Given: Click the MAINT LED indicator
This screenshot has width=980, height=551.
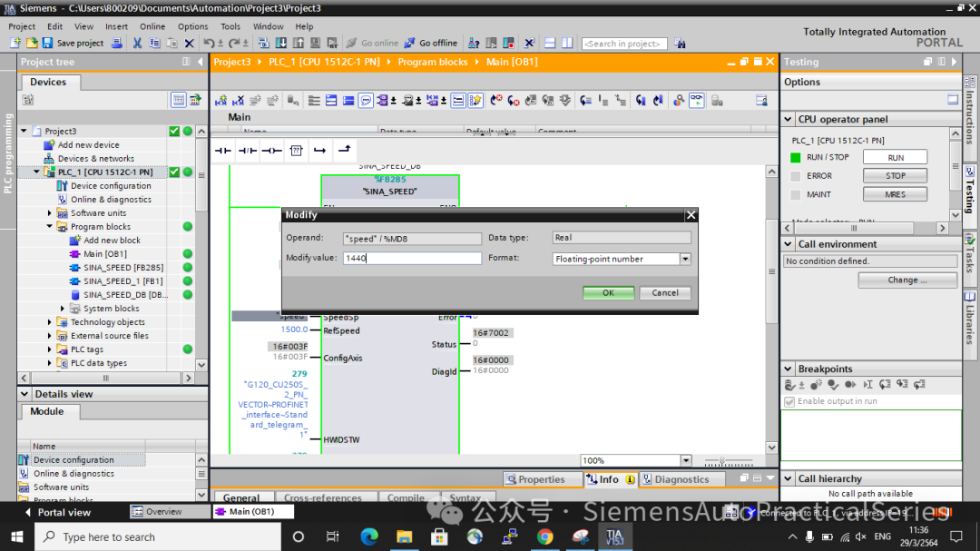Looking at the screenshot, I should (x=796, y=195).
